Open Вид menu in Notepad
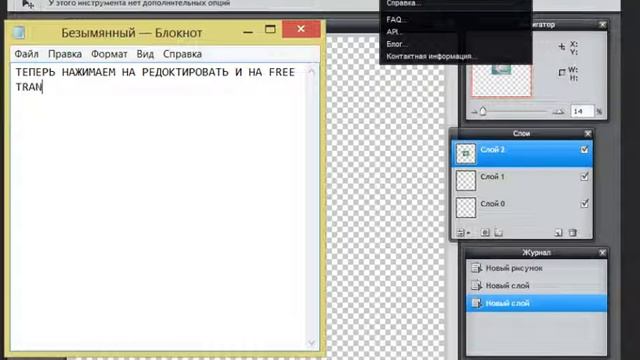 tap(145, 54)
